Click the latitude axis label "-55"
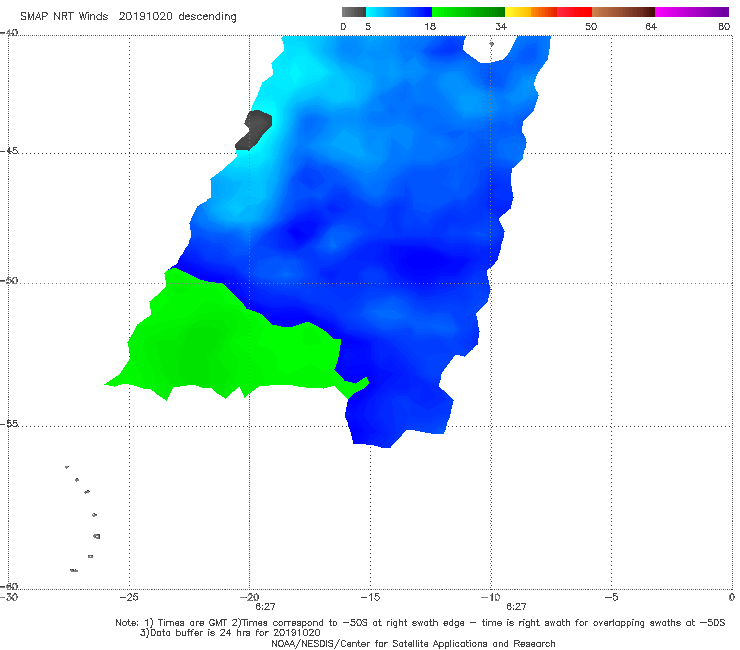Image resolution: width=740 pixels, height=650 pixels. pos(9,423)
